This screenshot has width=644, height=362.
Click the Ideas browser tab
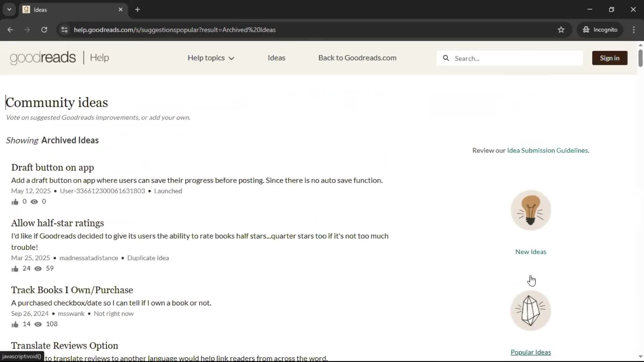pyautogui.click(x=73, y=10)
